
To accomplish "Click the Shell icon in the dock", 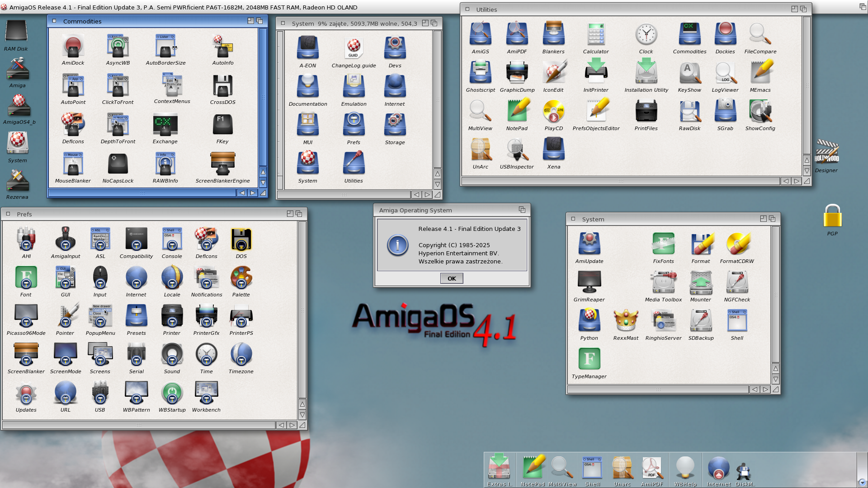I will [x=592, y=468].
